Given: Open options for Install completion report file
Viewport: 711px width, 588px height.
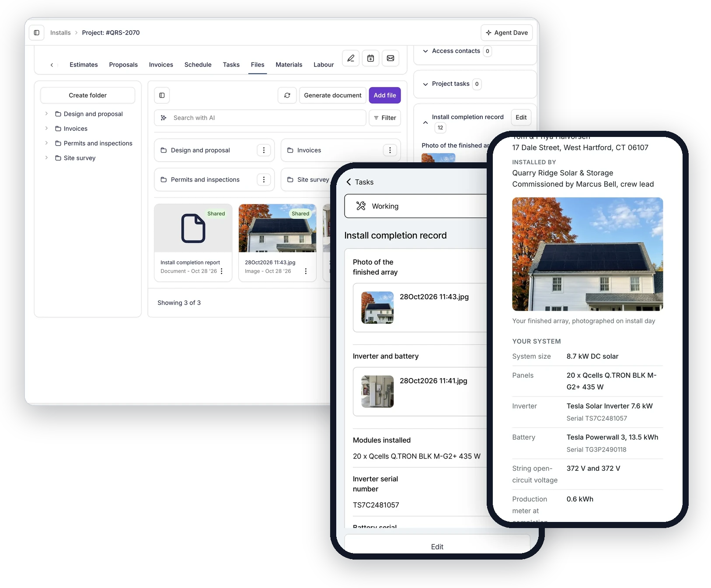Looking at the screenshot, I should coord(222,271).
